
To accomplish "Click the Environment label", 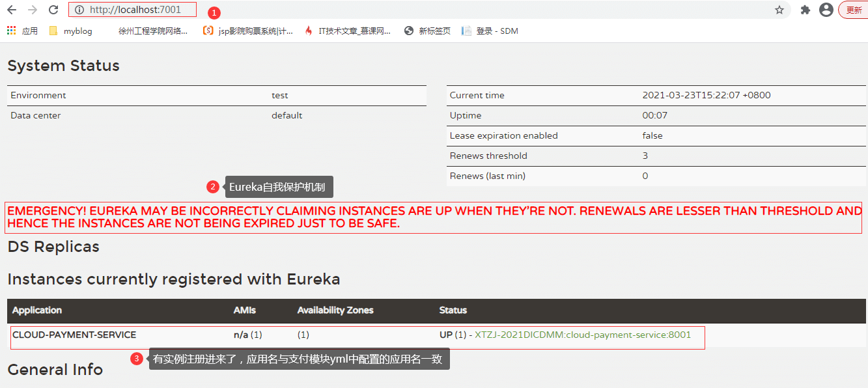I will [x=38, y=95].
